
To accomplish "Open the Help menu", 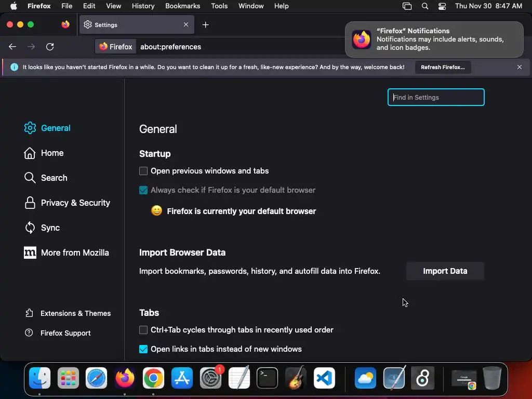I will (281, 6).
